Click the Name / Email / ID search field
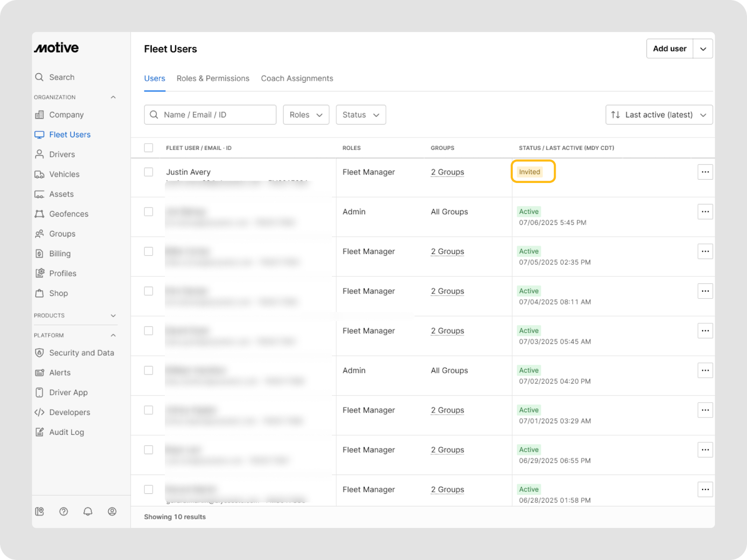This screenshot has height=560, width=747. point(215,115)
